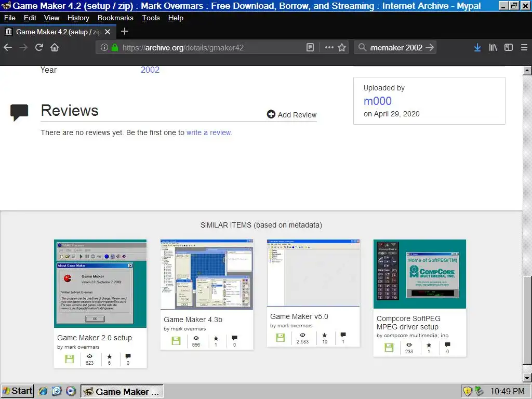Open the library bookmarks icon
Image resolution: width=532 pixels, height=399 pixels.
[493, 47]
